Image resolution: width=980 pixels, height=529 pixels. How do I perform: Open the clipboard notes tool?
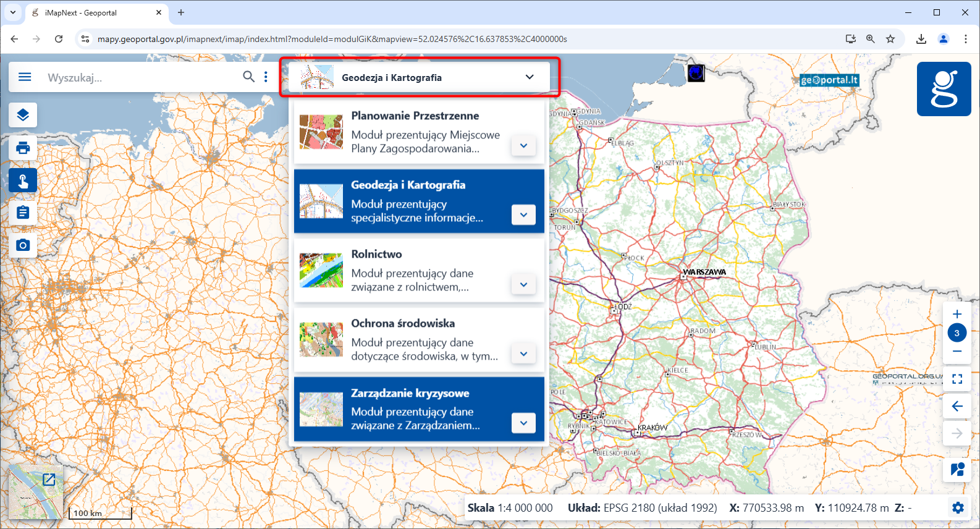pyautogui.click(x=23, y=213)
